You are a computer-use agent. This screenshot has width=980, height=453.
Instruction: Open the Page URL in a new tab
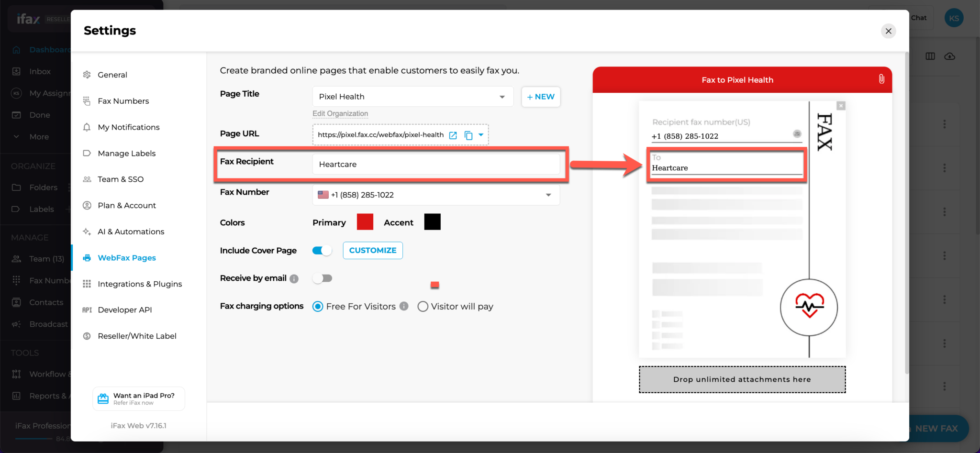(453, 135)
